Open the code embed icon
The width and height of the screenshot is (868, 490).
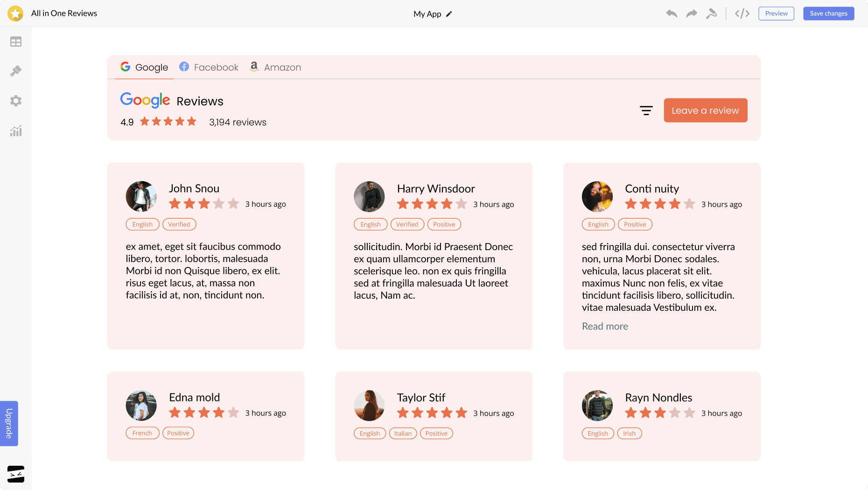point(742,14)
